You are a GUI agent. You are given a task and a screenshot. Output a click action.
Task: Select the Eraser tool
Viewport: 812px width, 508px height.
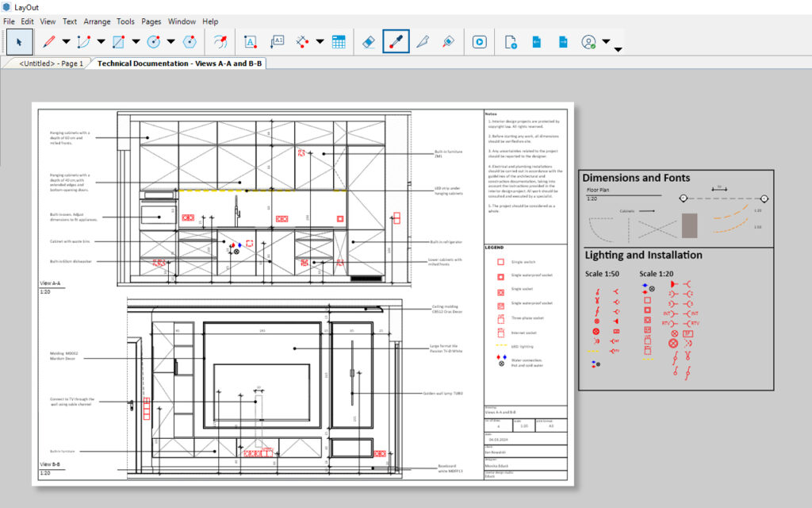368,42
